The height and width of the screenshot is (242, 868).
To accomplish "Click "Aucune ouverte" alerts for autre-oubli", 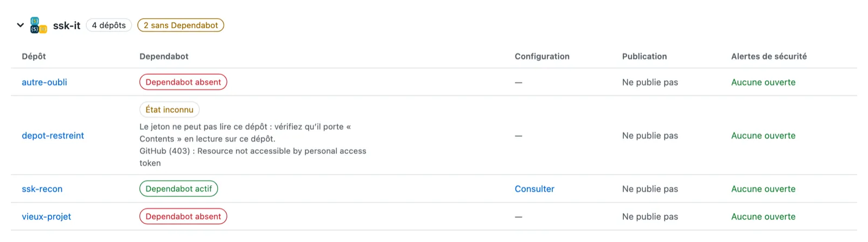I will (x=763, y=82).
